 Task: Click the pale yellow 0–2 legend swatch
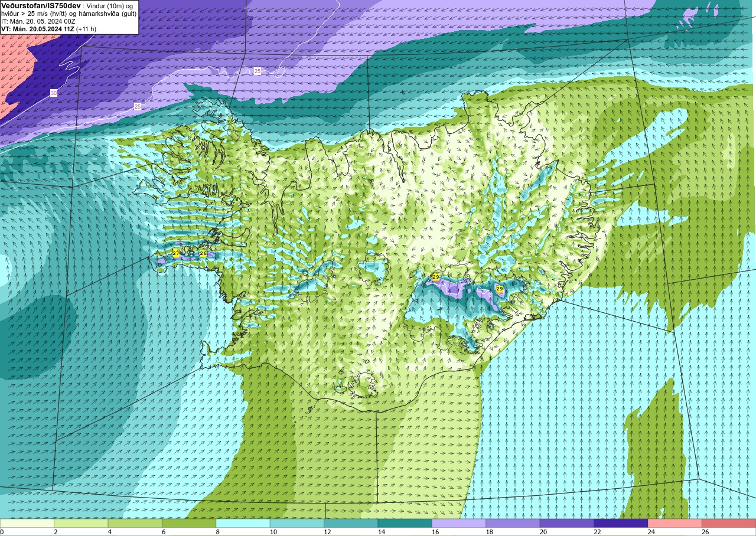(x=27, y=523)
